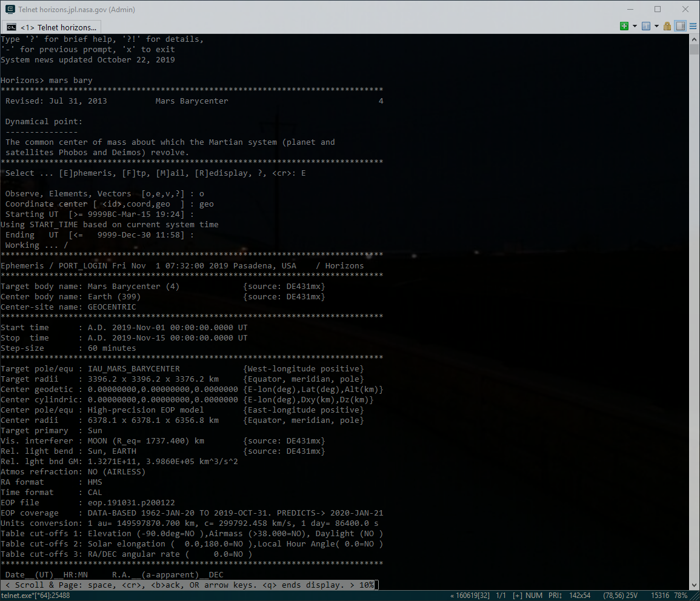Screen dimensions: 700x601
Task: Click the scrollbar up arrow
Action: coord(695,39)
